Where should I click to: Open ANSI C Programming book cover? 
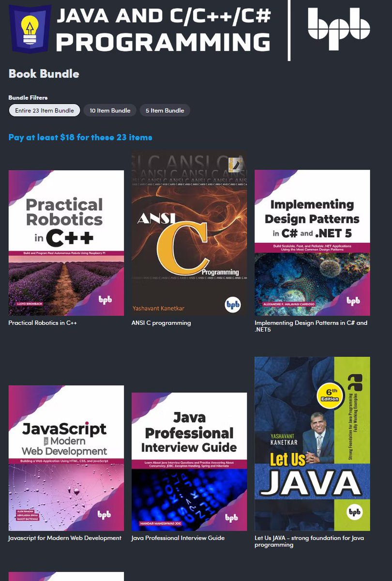(x=189, y=233)
